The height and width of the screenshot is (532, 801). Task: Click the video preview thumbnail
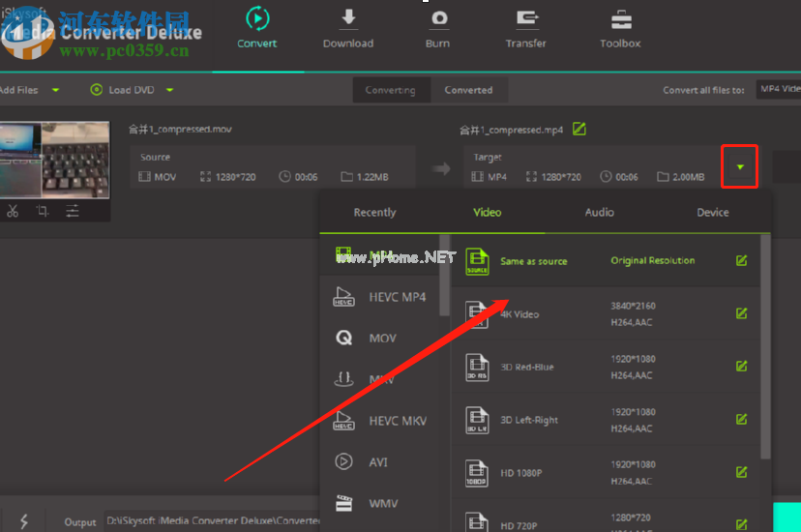coord(54,159)
